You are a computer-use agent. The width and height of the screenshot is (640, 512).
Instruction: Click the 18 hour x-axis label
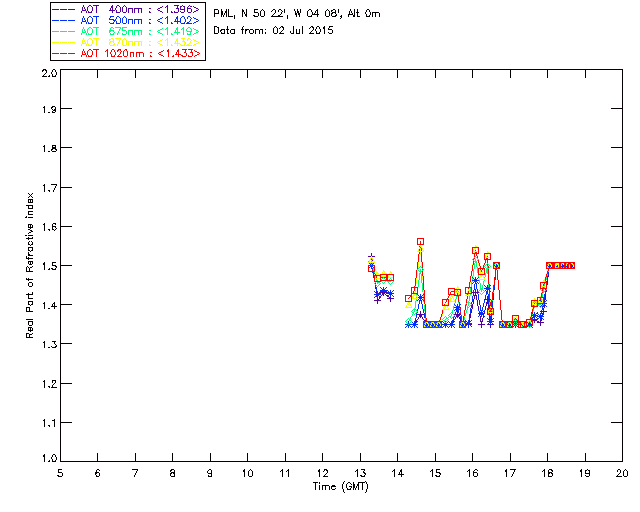[547, 473]
